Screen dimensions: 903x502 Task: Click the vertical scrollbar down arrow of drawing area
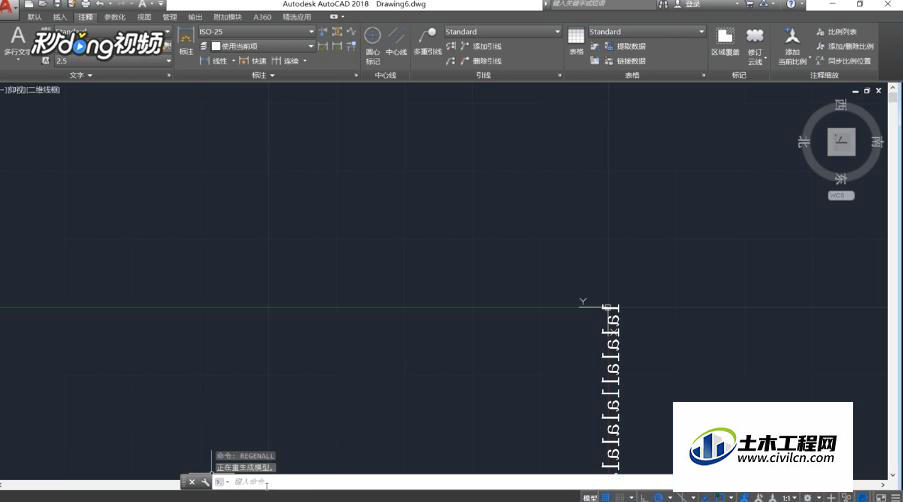(893, 476)
